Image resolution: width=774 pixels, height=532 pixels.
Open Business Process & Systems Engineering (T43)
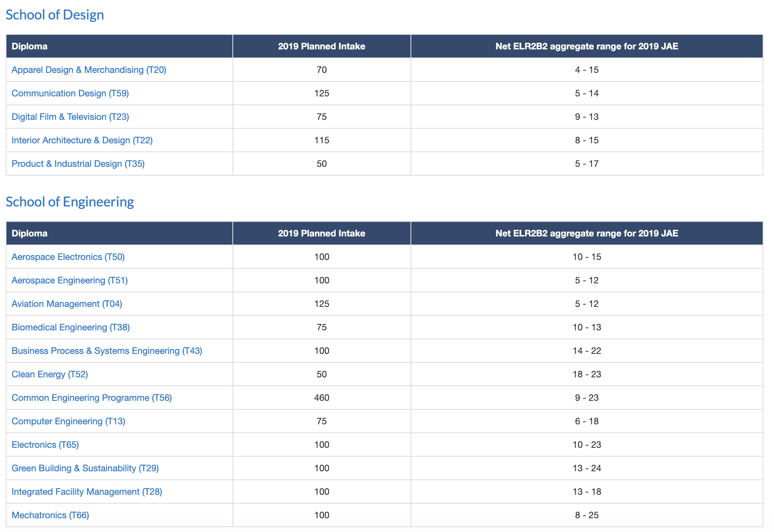107,351
